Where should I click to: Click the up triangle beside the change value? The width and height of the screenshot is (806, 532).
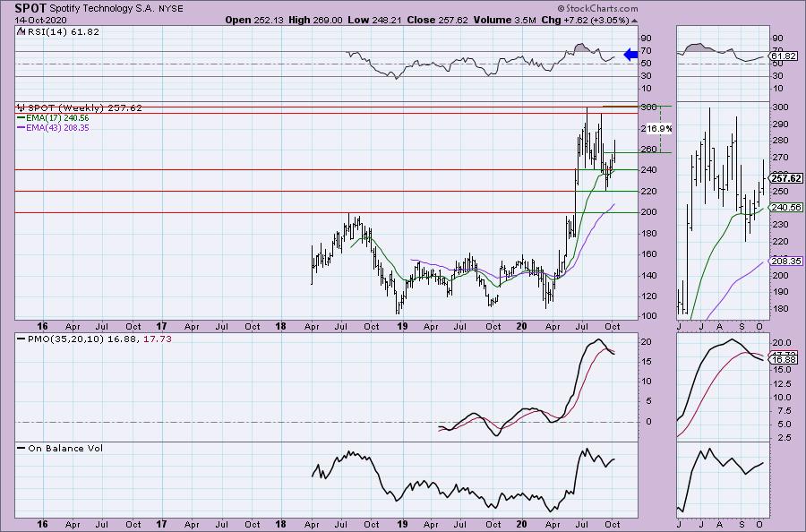point(634,21)
